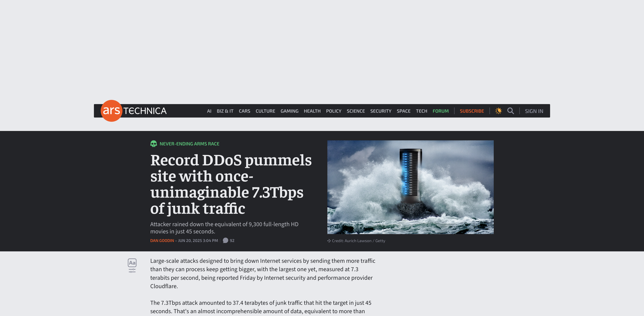Click the JUN 20, 2025 3:04 PM date
This screenshot has width=644, height=316.
[198, 240]
